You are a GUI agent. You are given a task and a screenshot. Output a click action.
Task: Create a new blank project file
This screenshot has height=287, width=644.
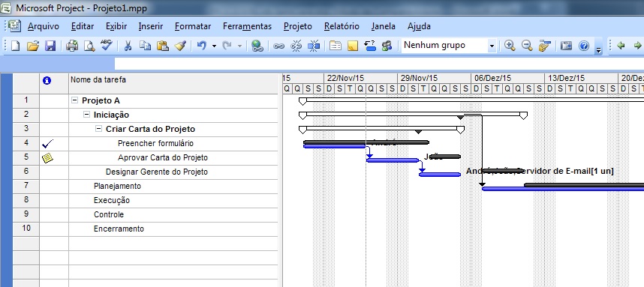point(15,46)
